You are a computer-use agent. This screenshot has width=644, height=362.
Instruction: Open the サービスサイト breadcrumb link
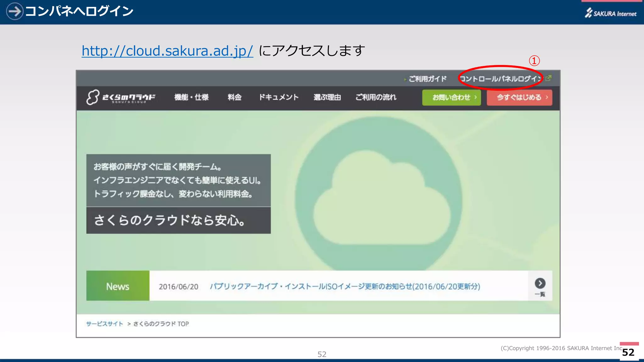105,324
